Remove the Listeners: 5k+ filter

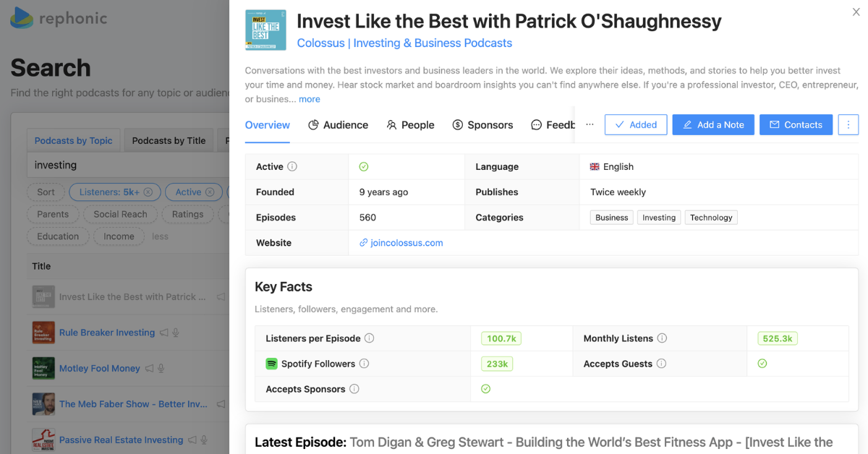tap(148, 192)
